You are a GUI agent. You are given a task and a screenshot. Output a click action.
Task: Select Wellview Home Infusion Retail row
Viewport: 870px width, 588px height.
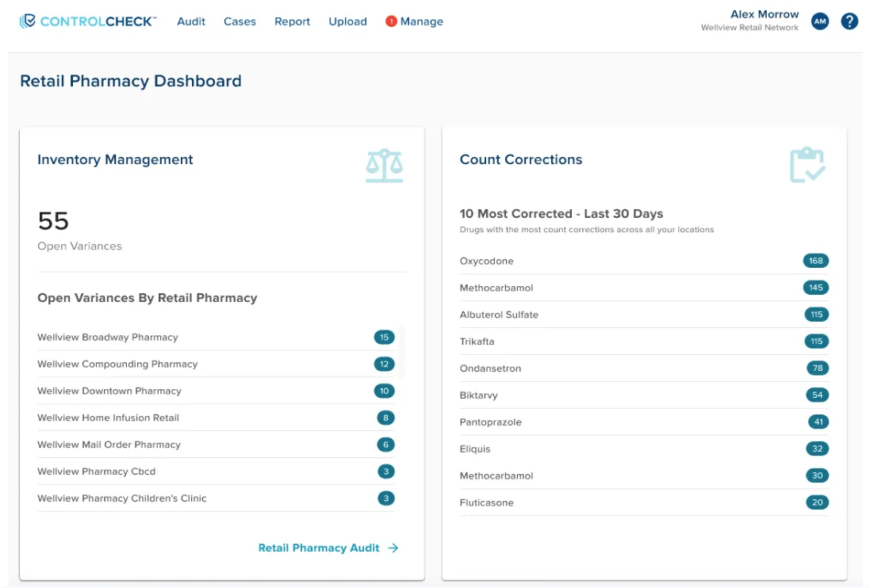216,418
